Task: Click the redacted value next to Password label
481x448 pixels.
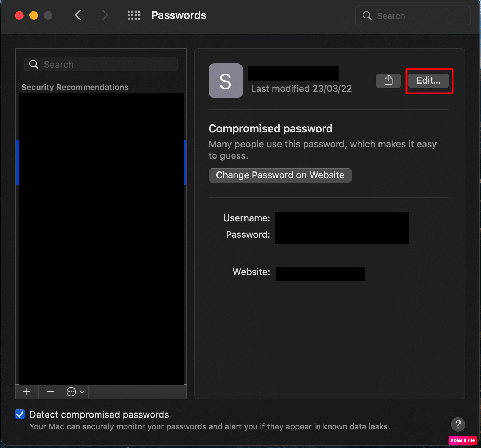Action: click(342, 235)
